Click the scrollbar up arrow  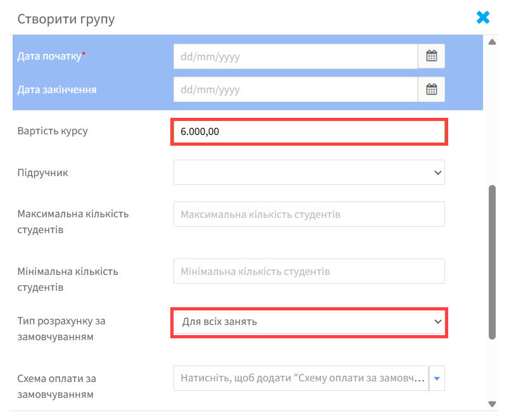[x=492, y=42]
